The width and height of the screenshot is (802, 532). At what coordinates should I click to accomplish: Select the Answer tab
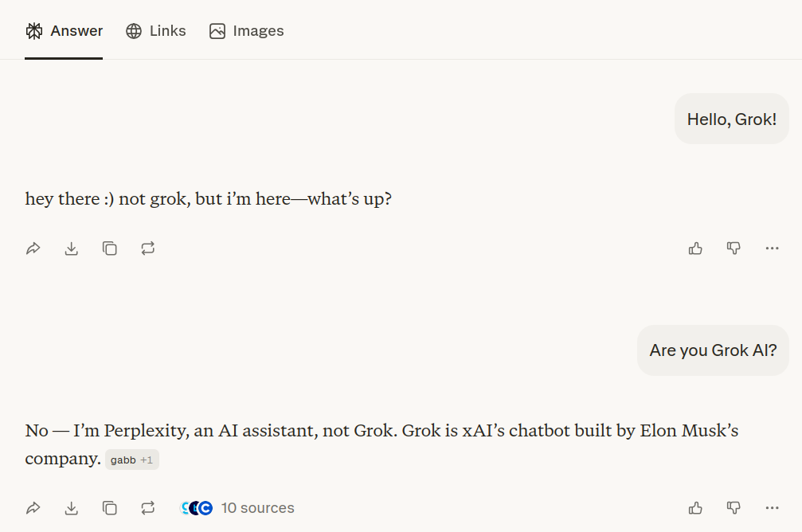tap(64, 31)
